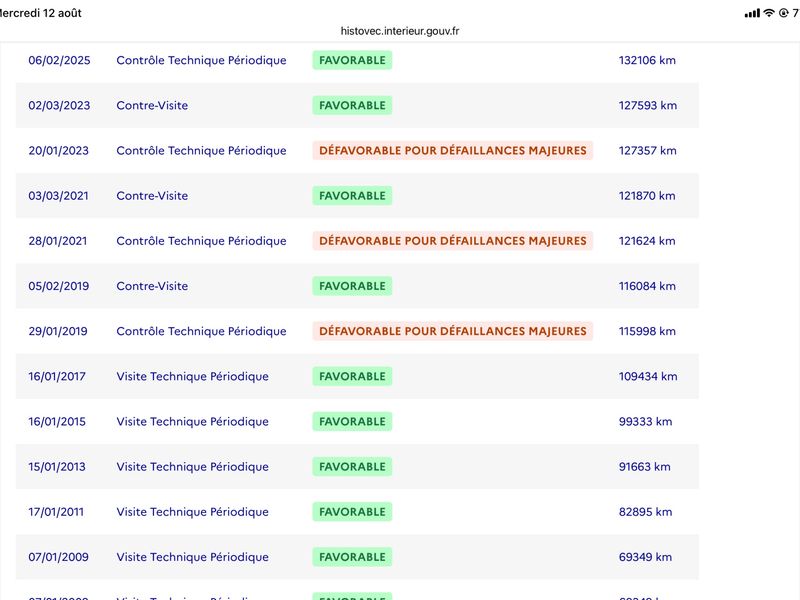The height and width of the screenshot is (600, 800).
Task: Select the 69349 km mileage entry
Action: (x=645, y=557)
